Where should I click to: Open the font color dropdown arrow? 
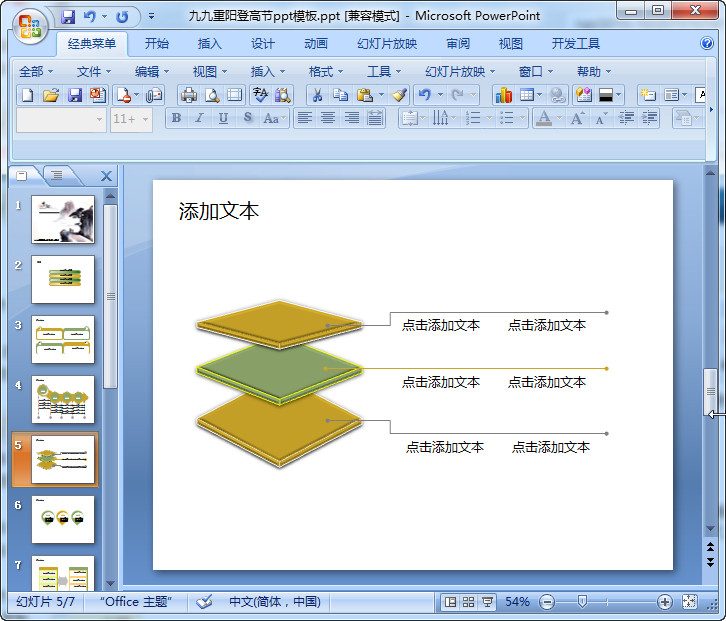pos(559,118)
